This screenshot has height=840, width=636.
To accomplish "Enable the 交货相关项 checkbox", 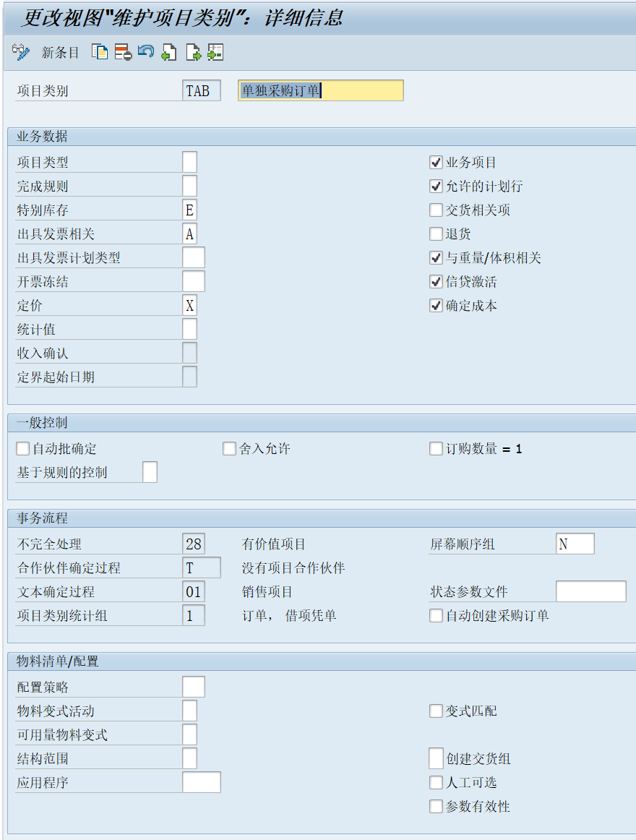I will (436, 210).
